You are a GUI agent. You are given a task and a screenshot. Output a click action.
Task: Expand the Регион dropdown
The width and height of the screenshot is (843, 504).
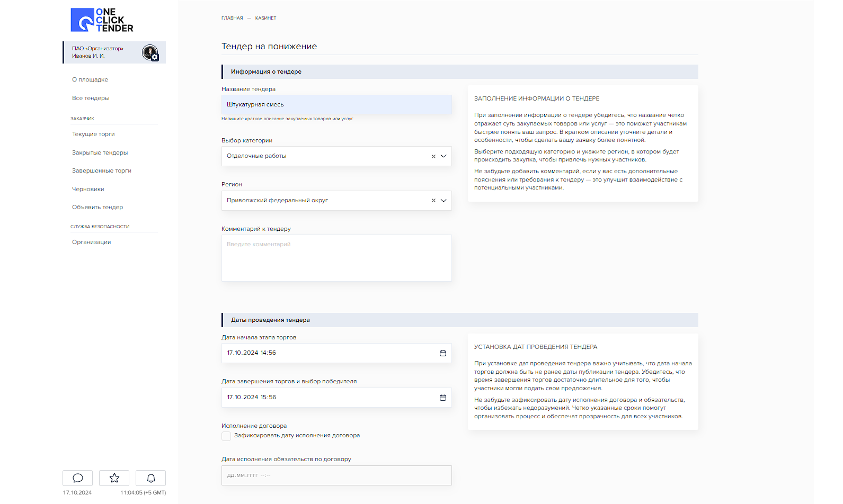(443, 201)
